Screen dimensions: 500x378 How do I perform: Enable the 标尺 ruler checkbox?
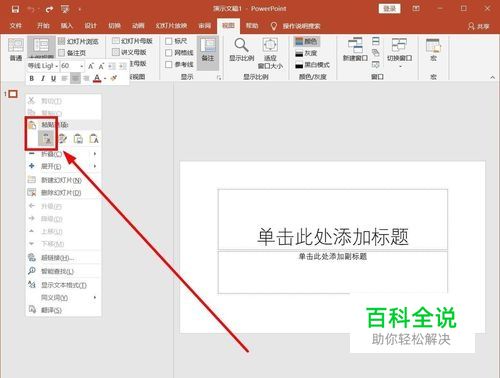[169, 41]
